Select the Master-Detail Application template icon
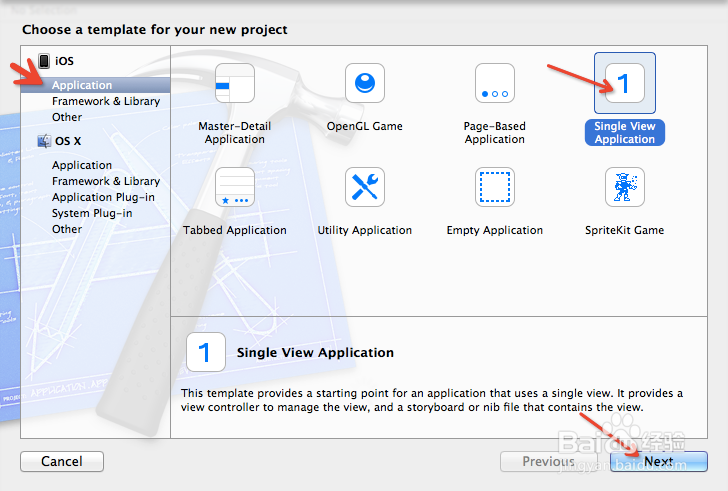This screenshot has width=728, height=491. click(x=235, y=84)
